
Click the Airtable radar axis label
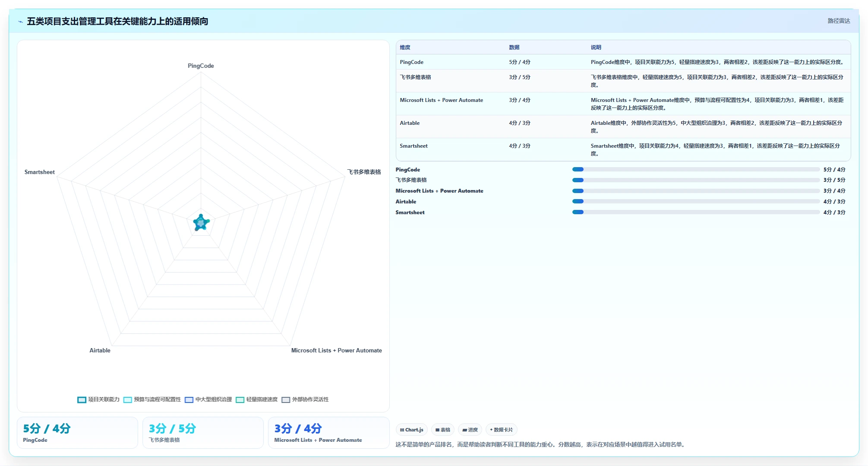tap(100, 350)
